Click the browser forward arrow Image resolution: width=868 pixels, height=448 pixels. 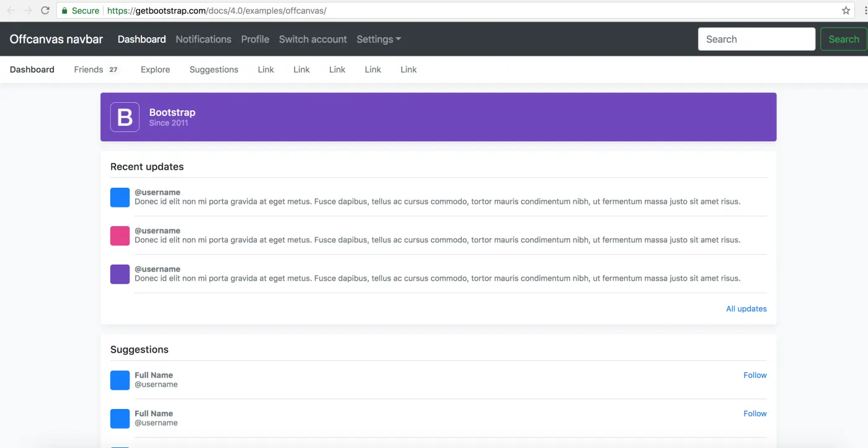[28, 11]
